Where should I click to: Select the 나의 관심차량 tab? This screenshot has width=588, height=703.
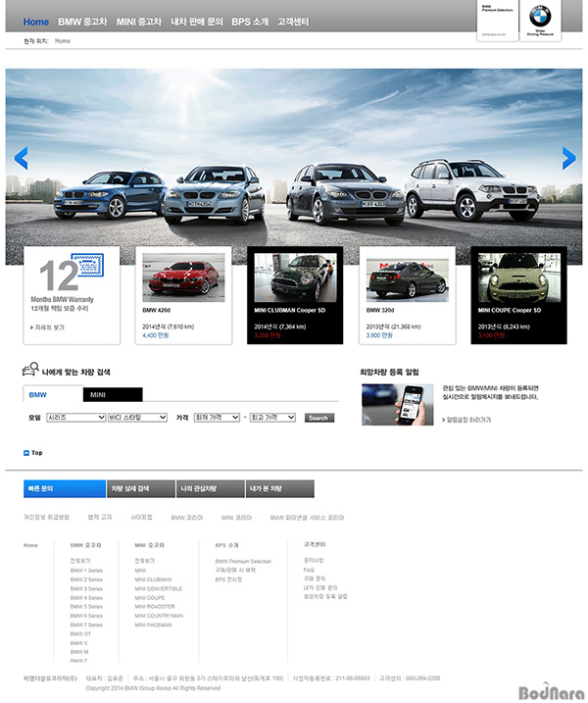click(x=211, y=488)
